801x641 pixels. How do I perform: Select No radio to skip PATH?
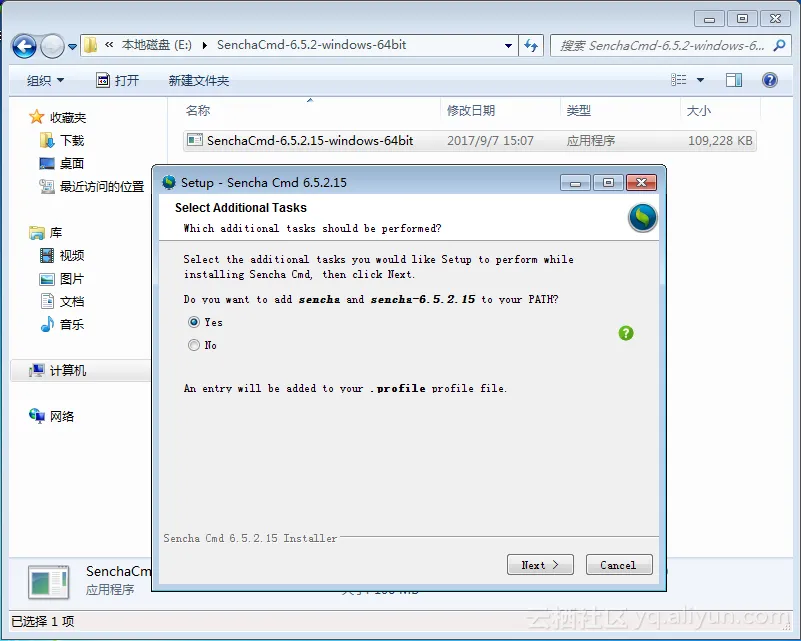click(x=194, y=345)
